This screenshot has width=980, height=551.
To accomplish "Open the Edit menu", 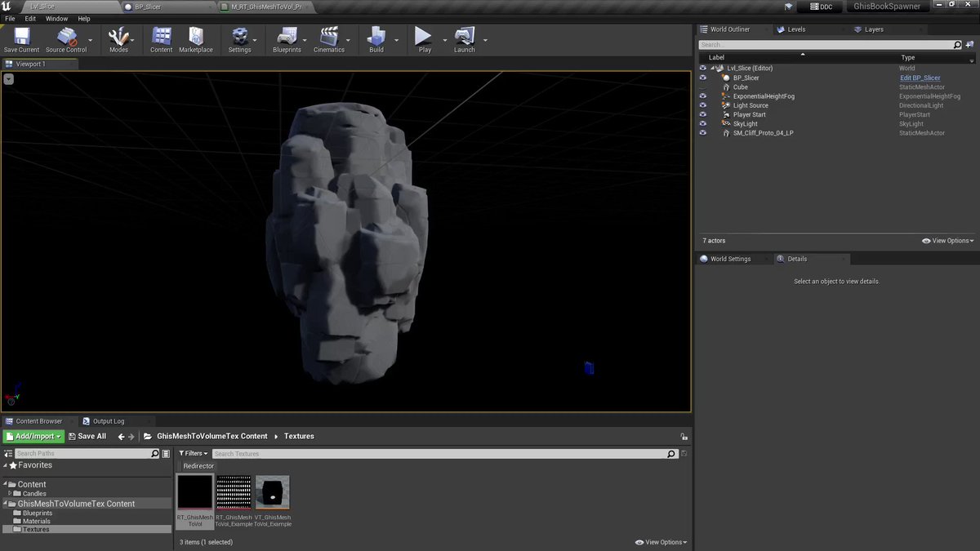I will tap(30, 19).
